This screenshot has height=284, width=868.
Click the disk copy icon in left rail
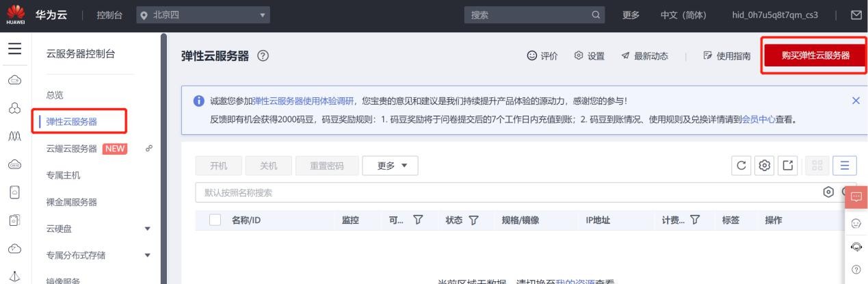point(13,221)
